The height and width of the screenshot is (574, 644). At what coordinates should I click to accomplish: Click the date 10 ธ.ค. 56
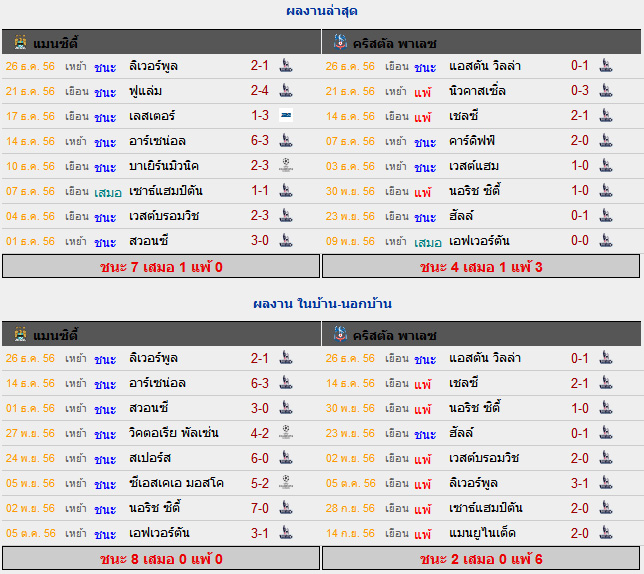click(30, 166)
